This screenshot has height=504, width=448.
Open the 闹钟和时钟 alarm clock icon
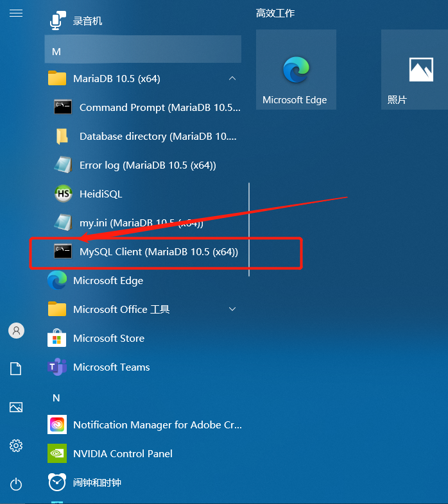[x=57, y=482]
